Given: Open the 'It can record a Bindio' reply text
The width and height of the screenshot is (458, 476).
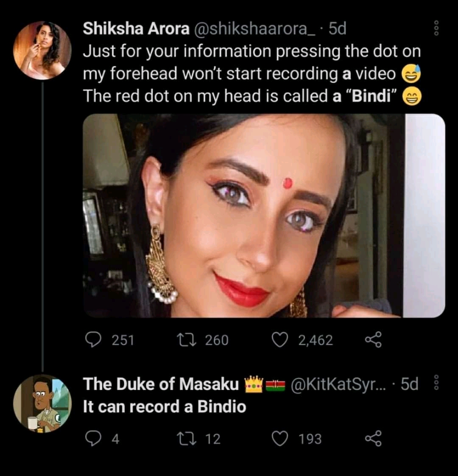Looking at the screenshot, I should [x=165, y=406].
